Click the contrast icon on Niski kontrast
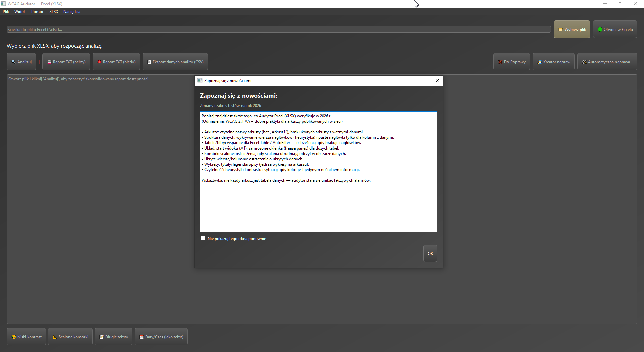The image size is (644, 352). [x=14, y=337]
